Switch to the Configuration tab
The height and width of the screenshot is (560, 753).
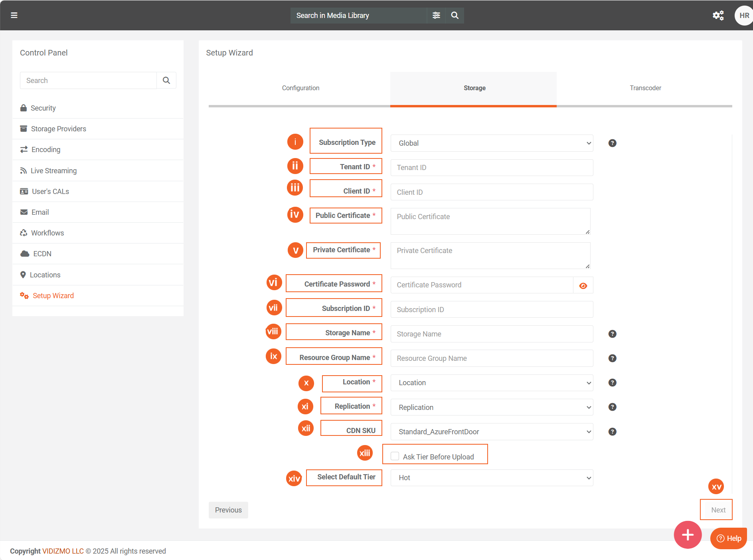pyautogui.click(x=300, y=88)
